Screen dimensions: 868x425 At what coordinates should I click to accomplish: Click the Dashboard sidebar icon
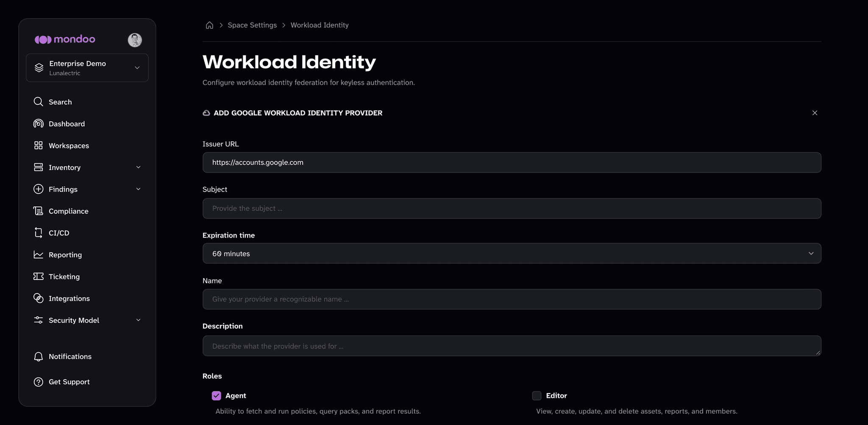click(x=38, y=123)
